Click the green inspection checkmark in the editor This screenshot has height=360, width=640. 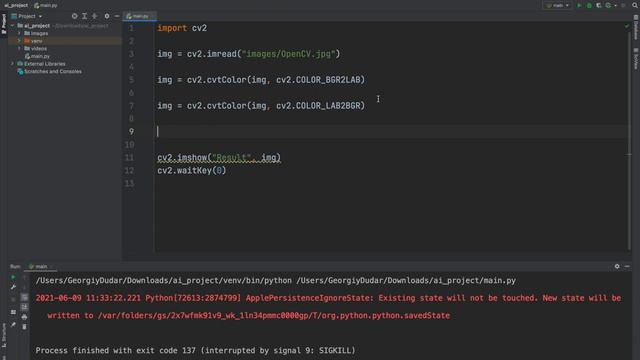pos(627,26)
